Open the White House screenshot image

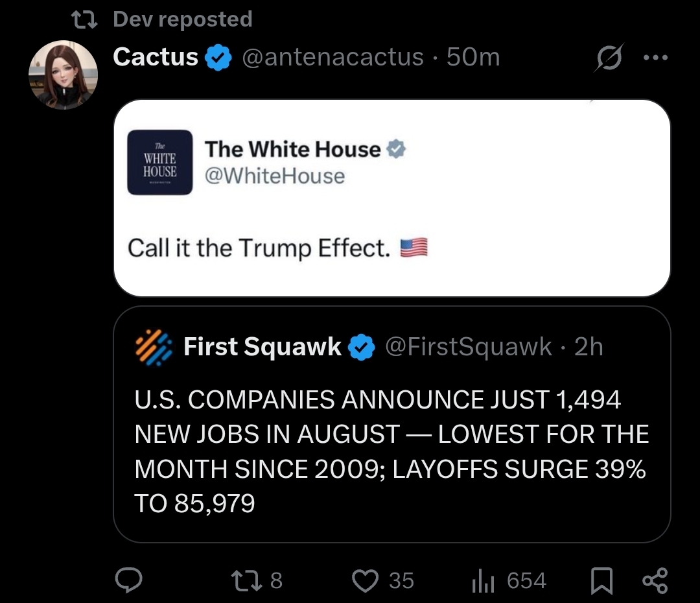click(391, 198)
